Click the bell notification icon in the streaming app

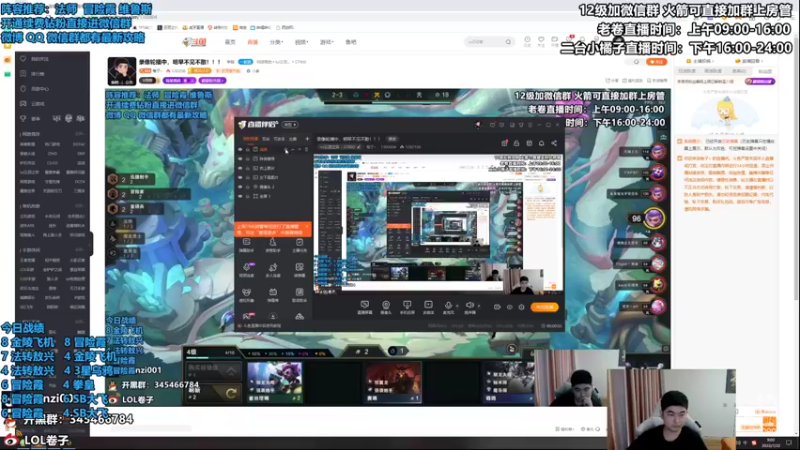click(x=541, y=143)
